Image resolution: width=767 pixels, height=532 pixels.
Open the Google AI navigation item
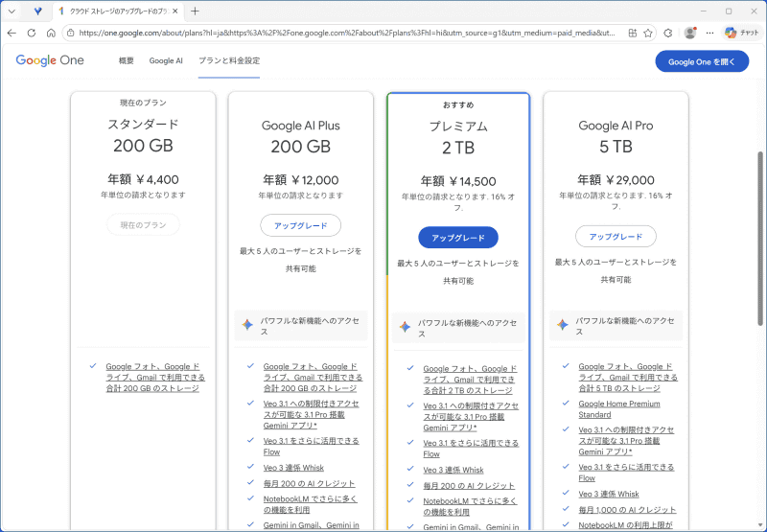coord(166,60)
